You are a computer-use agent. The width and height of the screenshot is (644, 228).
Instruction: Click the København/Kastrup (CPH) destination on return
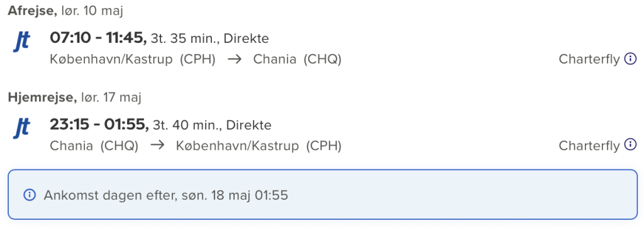(258, 145)
